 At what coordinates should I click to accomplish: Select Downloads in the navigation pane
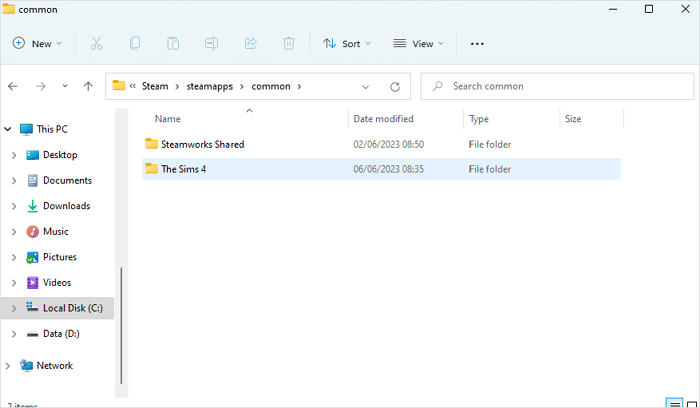pyautogui.click(x=66, y=206)
